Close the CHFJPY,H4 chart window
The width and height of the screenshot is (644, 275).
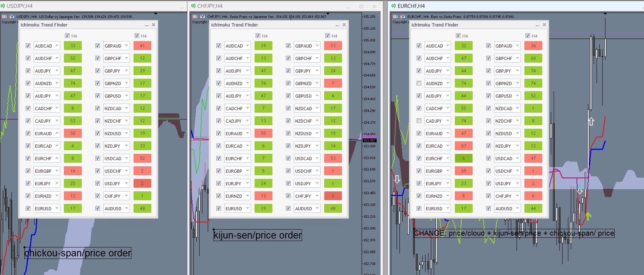(x=374, y=6)
